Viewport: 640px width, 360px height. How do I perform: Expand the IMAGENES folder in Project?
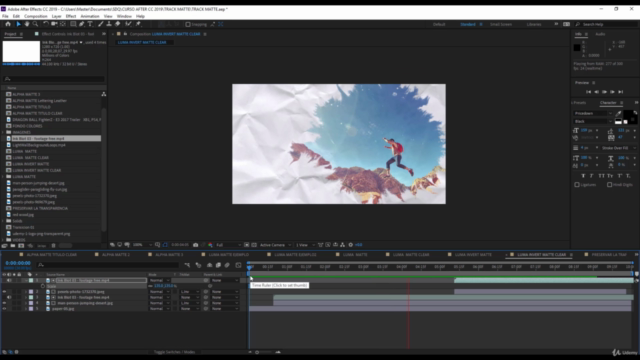(x=3, y=132)
